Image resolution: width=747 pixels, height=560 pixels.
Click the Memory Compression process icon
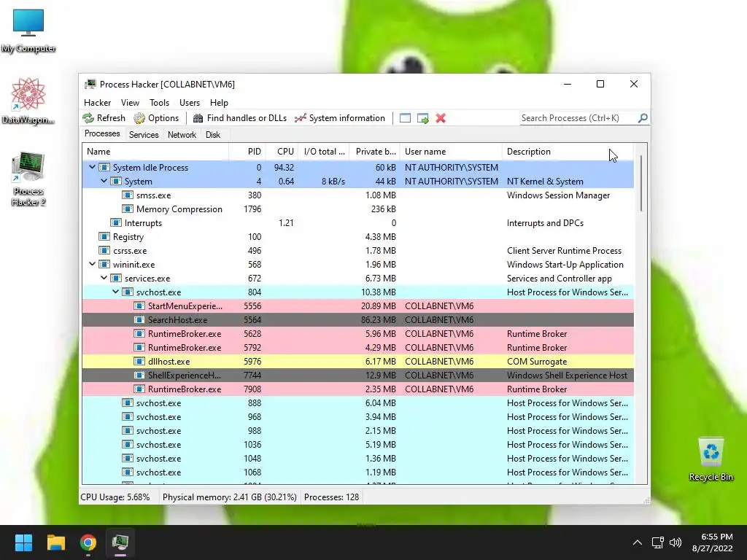click(127, 209)
